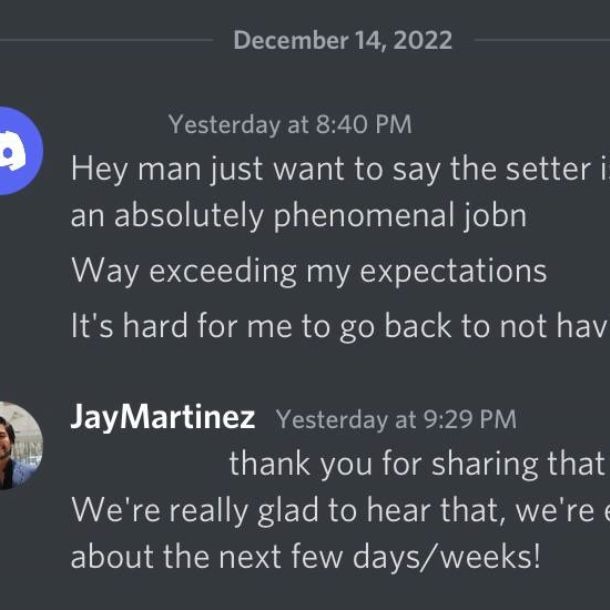This screenshot has height=610, width=610.
Task: Click the 'about the next few days/weeks!' line
Action: pyautogui.click(x=305, y=556)
